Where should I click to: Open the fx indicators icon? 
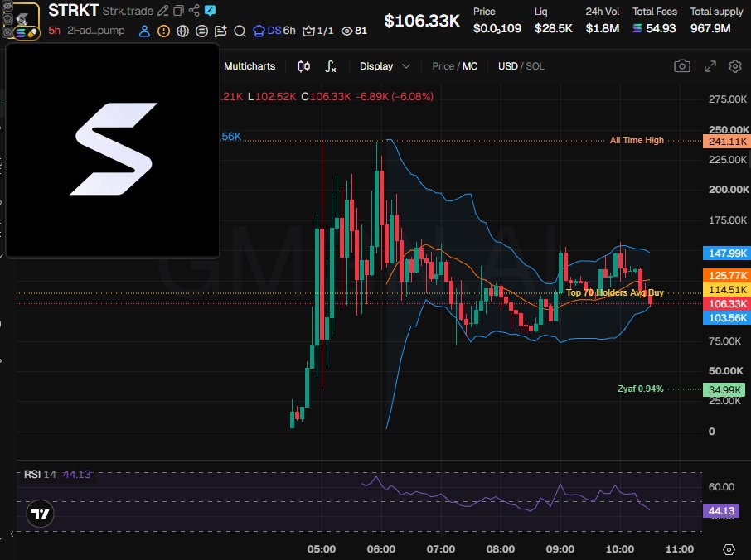(331, 66)
